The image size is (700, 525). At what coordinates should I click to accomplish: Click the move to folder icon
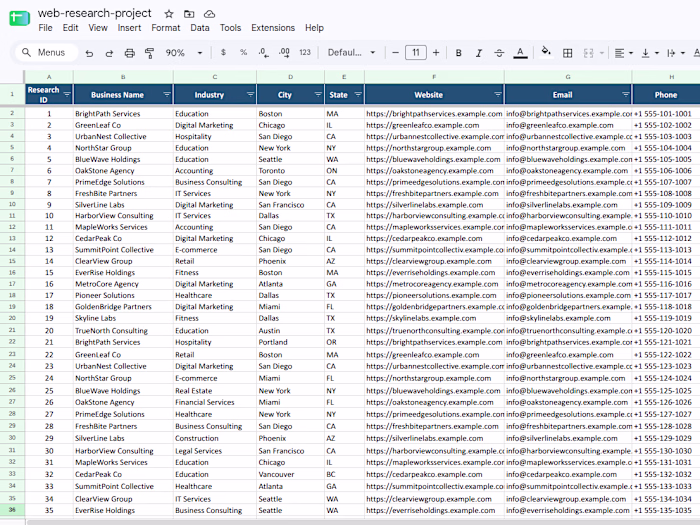tap(189, 14)
